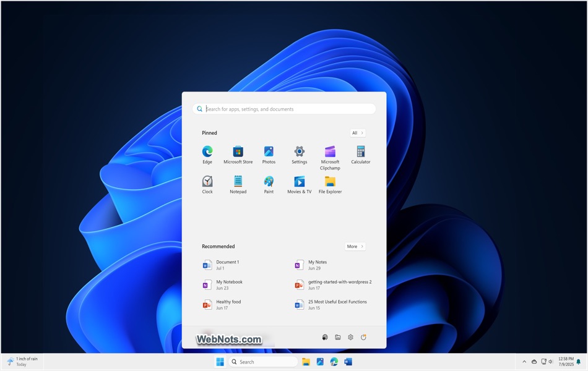Click the network globe icon in Start menu footer
Image resolution: width=588 pixels, height=371 pixels.
(x=325, y=337)
